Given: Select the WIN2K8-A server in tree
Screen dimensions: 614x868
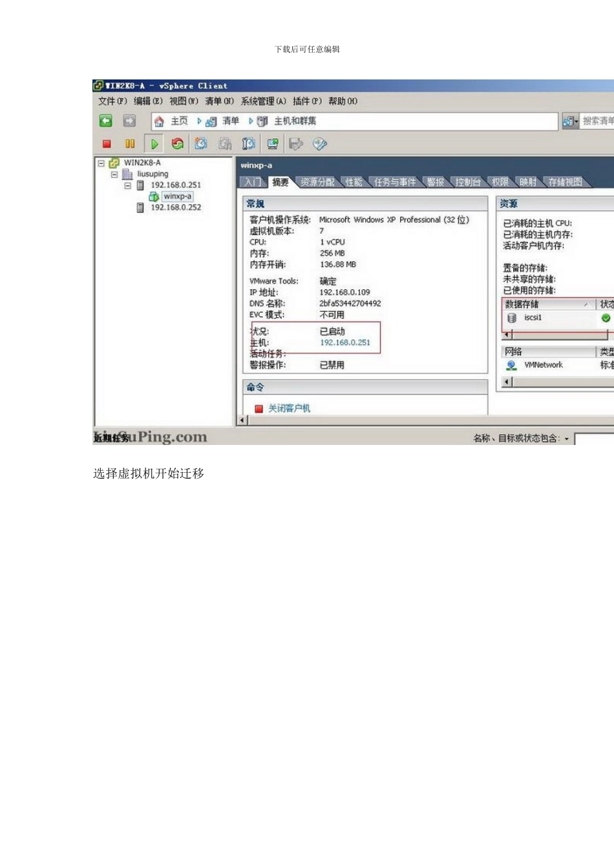Looking at the screenshot, I should pos(142,163).
